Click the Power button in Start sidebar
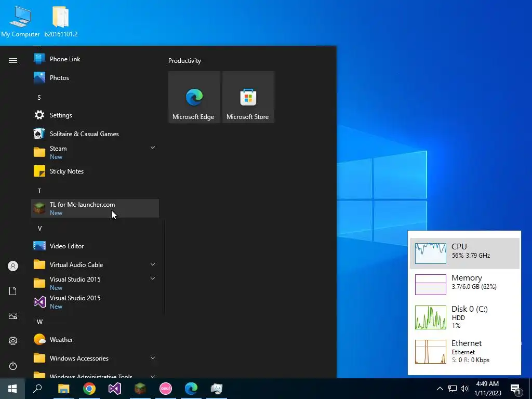The width and height of the screenshot is (532, 399). (x=13, y=366)
